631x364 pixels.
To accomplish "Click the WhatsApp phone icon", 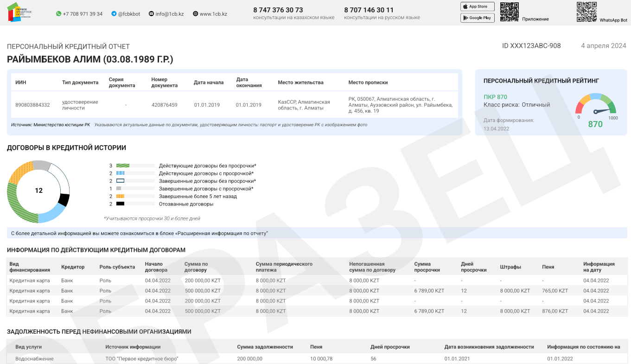I will (x=58, y=14).
